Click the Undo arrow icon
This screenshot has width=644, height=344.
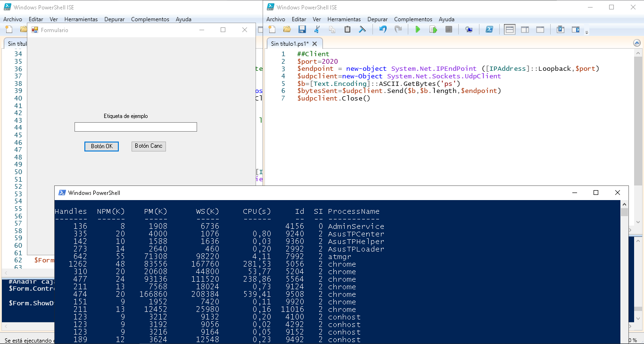383,29
